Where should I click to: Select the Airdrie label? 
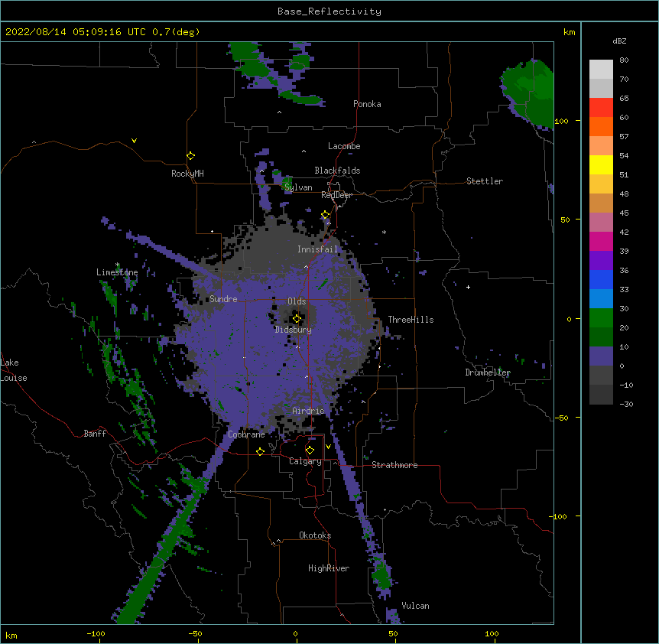(308, 411)
